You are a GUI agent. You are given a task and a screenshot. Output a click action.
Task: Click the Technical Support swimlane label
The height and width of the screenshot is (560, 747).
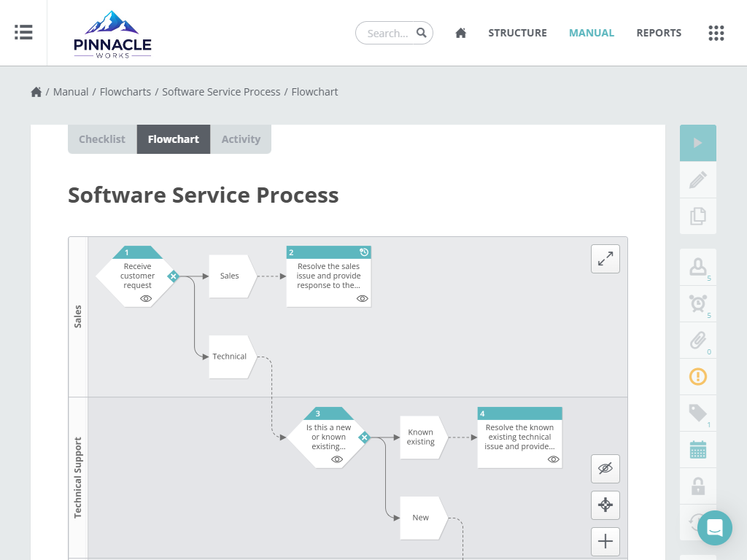pyautogui.click(x=78, y=478)
